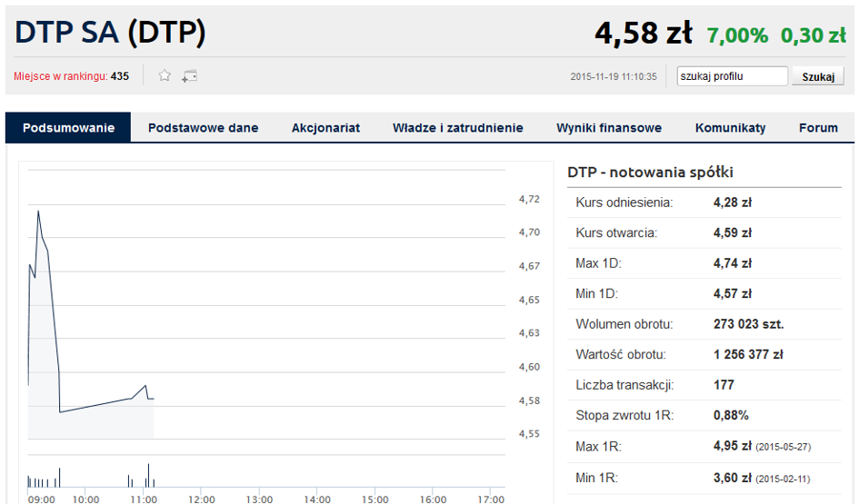Image resolution: width=859 pixels, height=504 pixels.
Task: Click the tallest volume bar near 11:00
Action: pyautogui.click(x=148, y=476)
